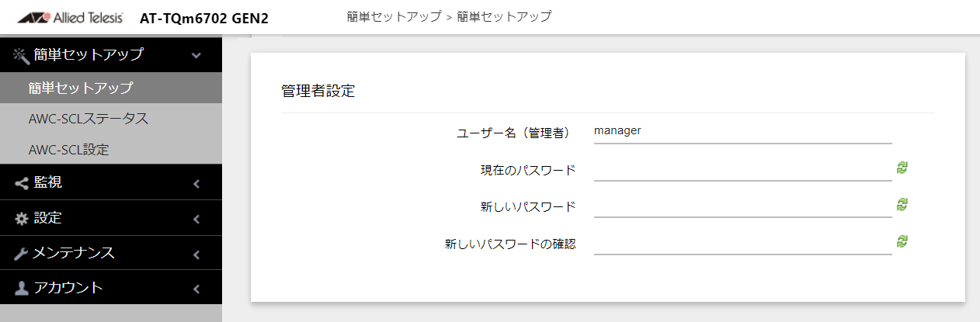Image resolution: width=980 pixels, height=322 pixels.
Task: Expand the メンテナンス menu arrow
Action: click(196, 254)
